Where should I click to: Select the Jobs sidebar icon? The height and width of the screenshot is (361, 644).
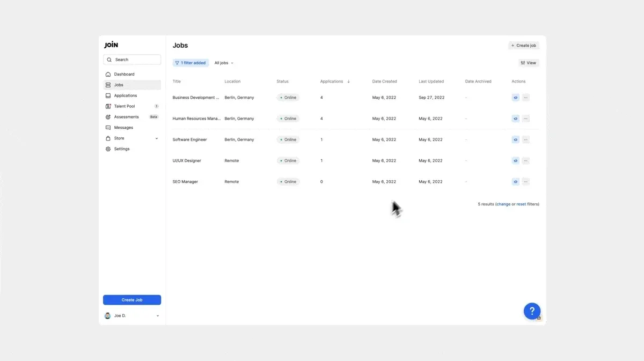pos(108,85)
